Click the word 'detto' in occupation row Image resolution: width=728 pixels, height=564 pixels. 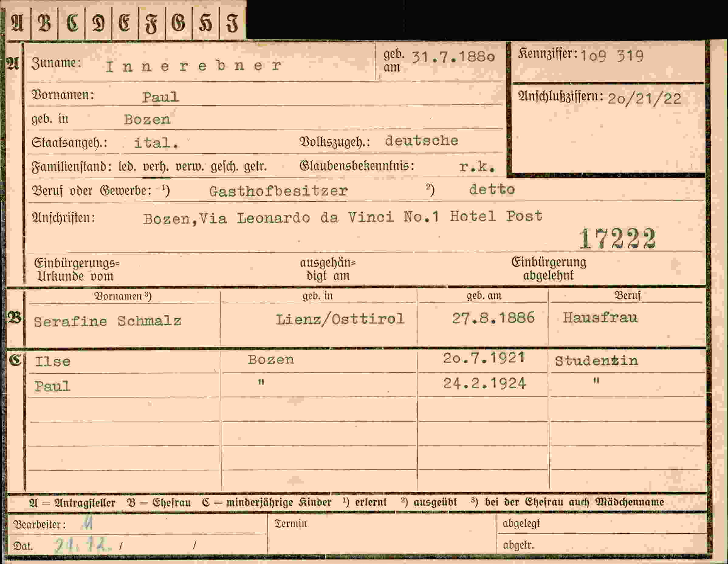492,190
